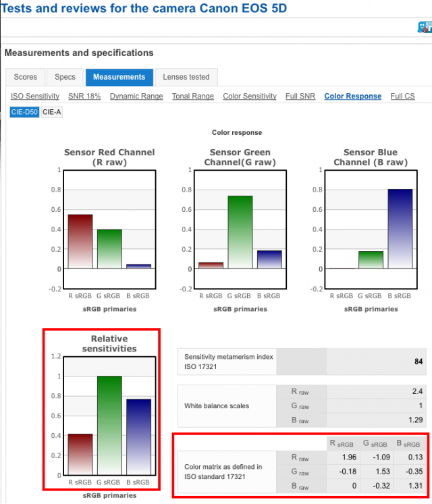Select the CIE-D50 illuminant toggle
Screen dimensions: 432x504
pos(24,112)
